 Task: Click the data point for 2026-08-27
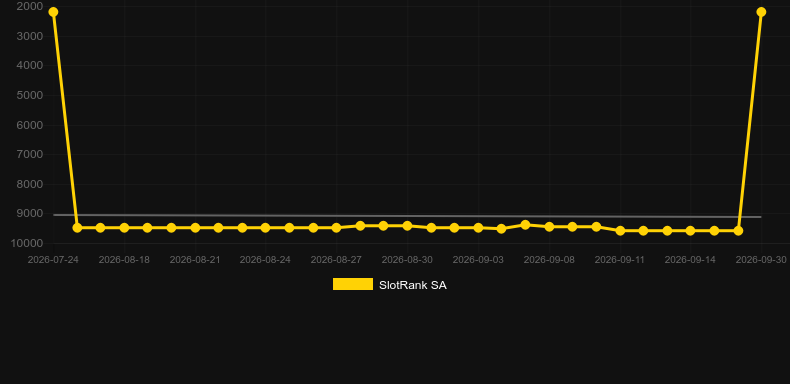click(x=337, y=228)
